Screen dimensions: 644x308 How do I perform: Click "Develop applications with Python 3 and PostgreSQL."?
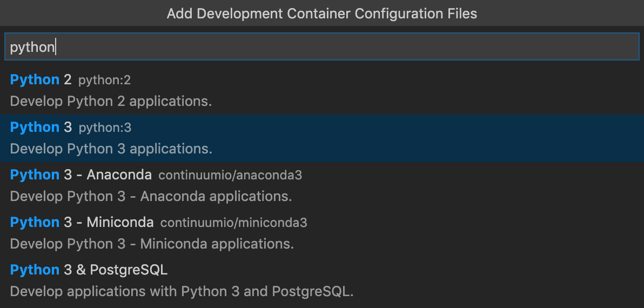pos(182,292)
